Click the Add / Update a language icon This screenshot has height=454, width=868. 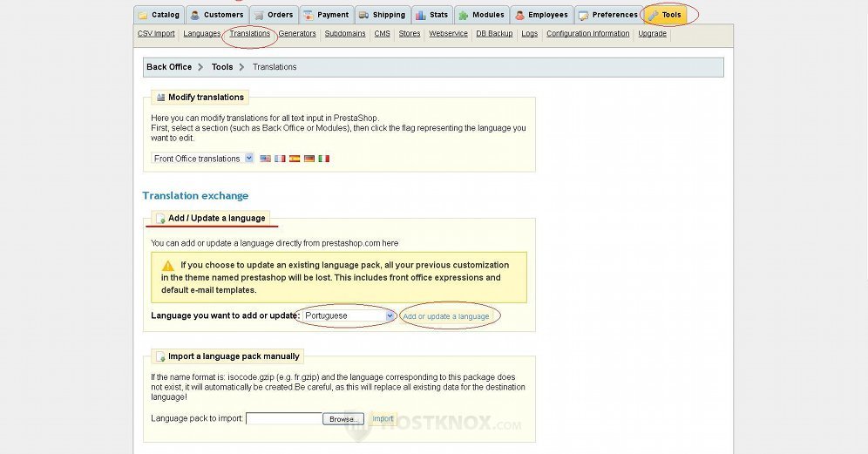pyautogui.click(x=160, y=219)
